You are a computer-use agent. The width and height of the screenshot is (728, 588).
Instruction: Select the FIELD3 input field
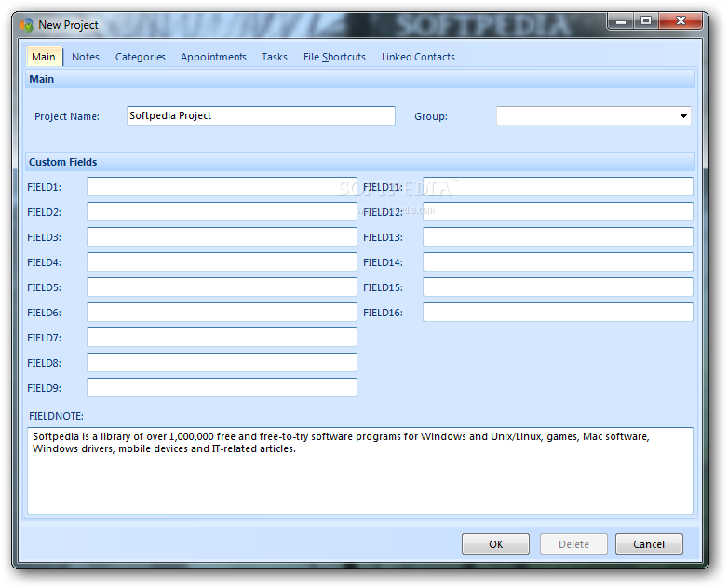pos(222,236)
